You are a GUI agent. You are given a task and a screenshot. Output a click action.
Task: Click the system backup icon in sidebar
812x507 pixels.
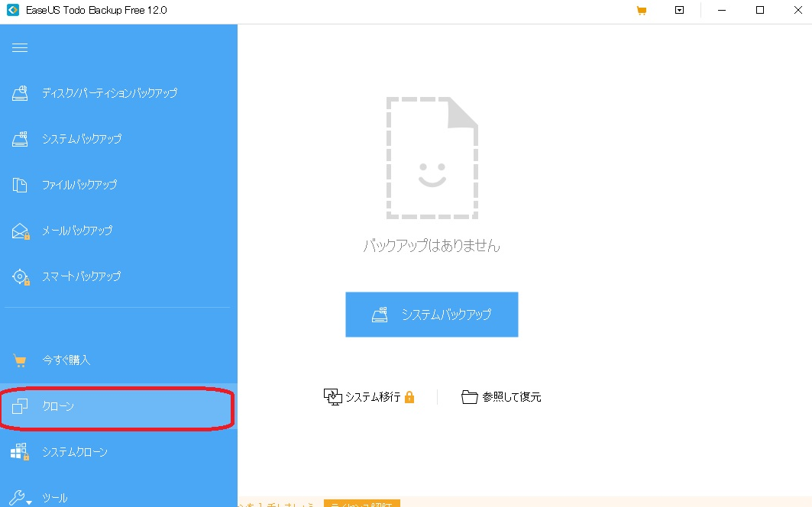coord(20,139)
